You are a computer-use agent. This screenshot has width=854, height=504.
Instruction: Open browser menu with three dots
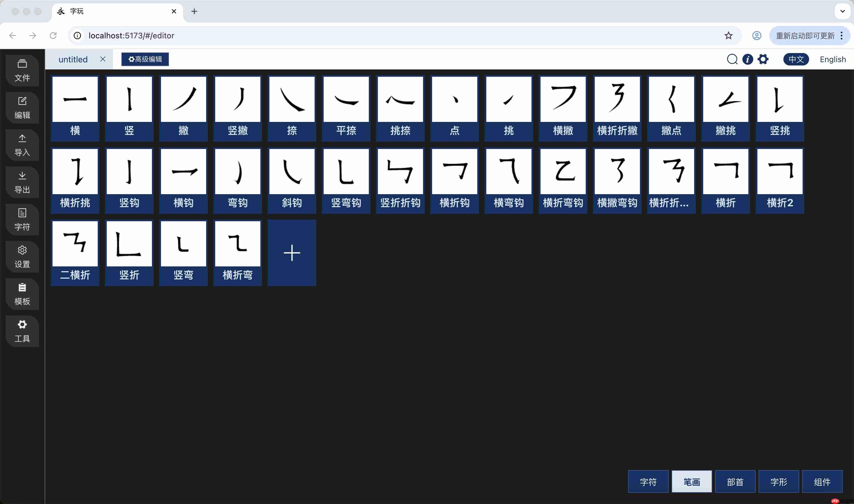click(842, 35)
